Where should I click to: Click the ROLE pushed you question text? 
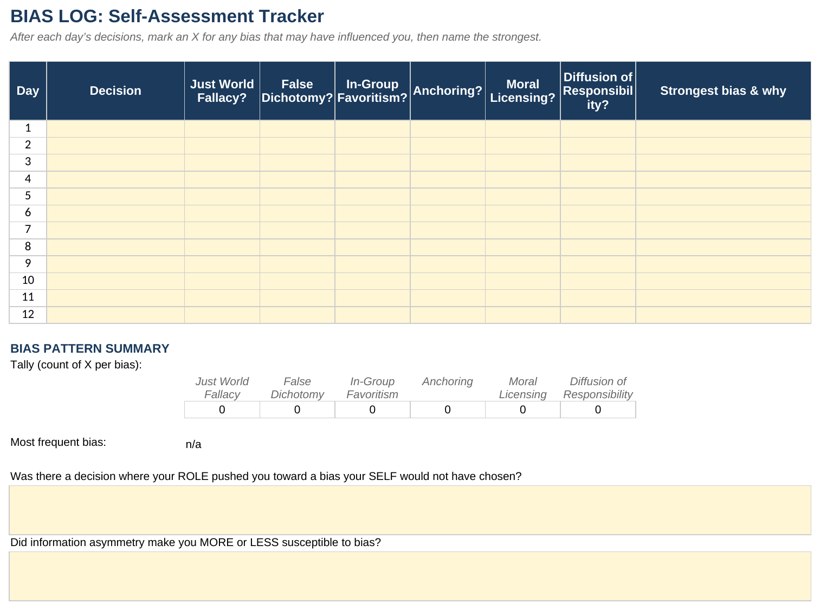coord(266,476)
